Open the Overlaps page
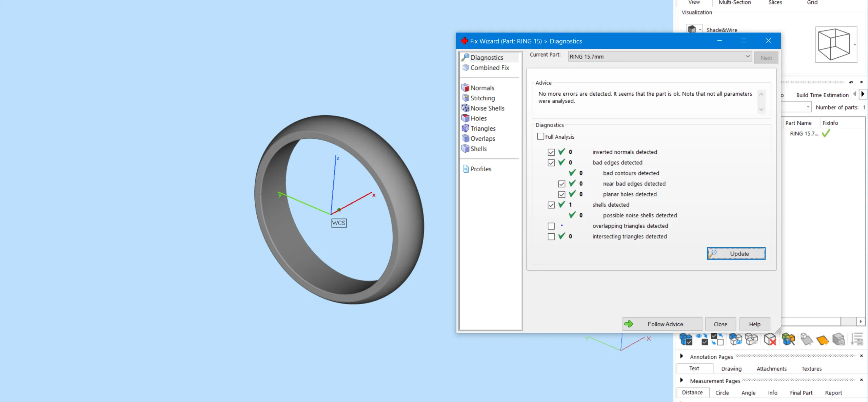Image resolution: width=868 pixels, height=402 pixels. click(x=482, y=139)
